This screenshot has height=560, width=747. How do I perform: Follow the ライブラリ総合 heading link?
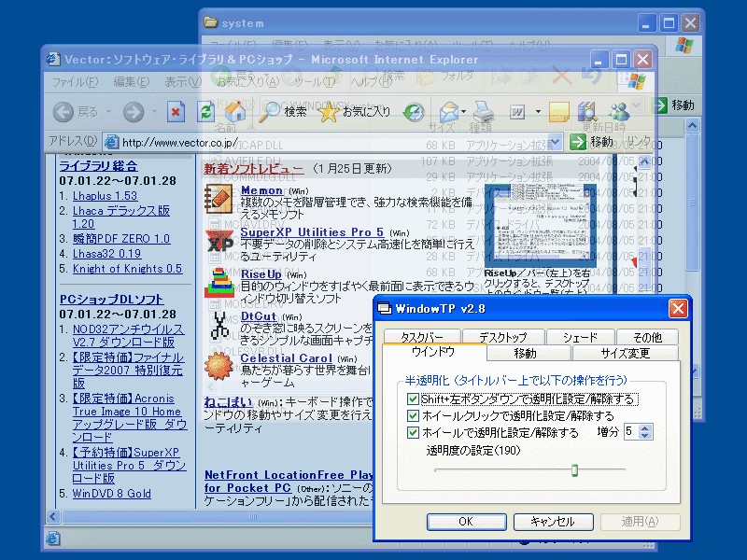pos(99,166)
